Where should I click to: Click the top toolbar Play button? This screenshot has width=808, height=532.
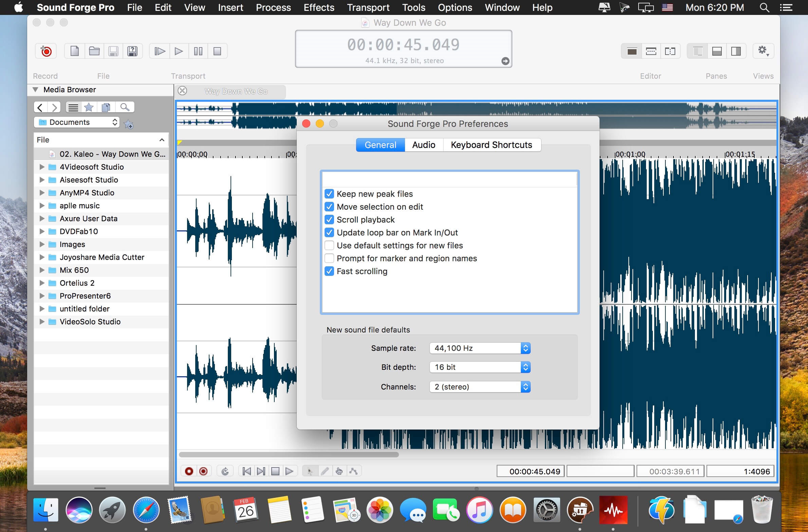[179, 51]
